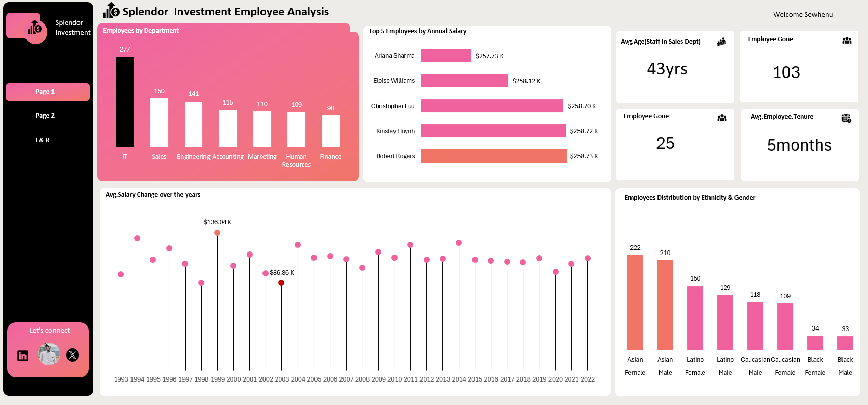Open the LinkedIn icon under Let's connect

point(23,356)
